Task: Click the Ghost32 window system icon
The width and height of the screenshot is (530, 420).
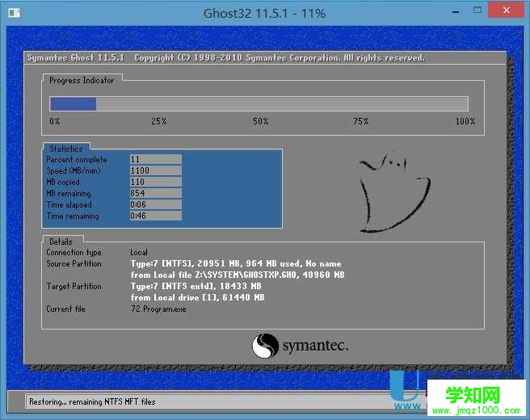Action: [15, 13]
